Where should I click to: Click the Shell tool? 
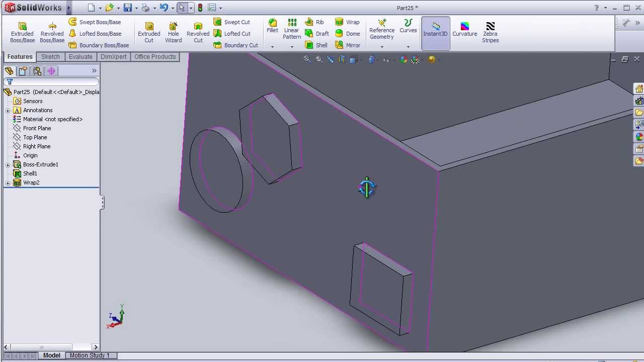point(316,45)
